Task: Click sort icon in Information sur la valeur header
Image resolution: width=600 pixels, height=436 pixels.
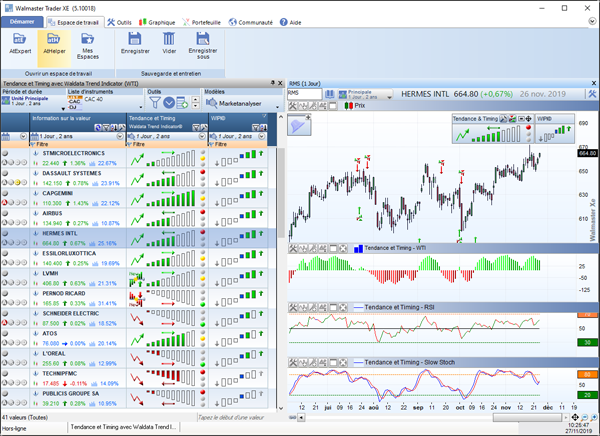Action: click(114, 127)
